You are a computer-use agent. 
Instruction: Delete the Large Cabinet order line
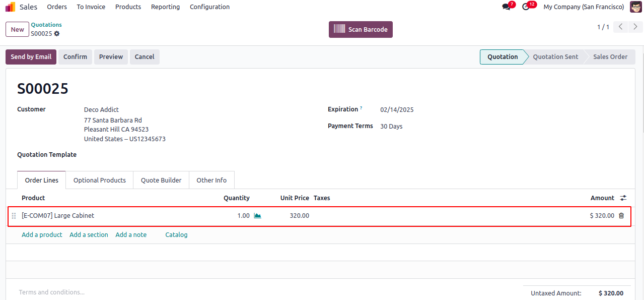(621, 216)
